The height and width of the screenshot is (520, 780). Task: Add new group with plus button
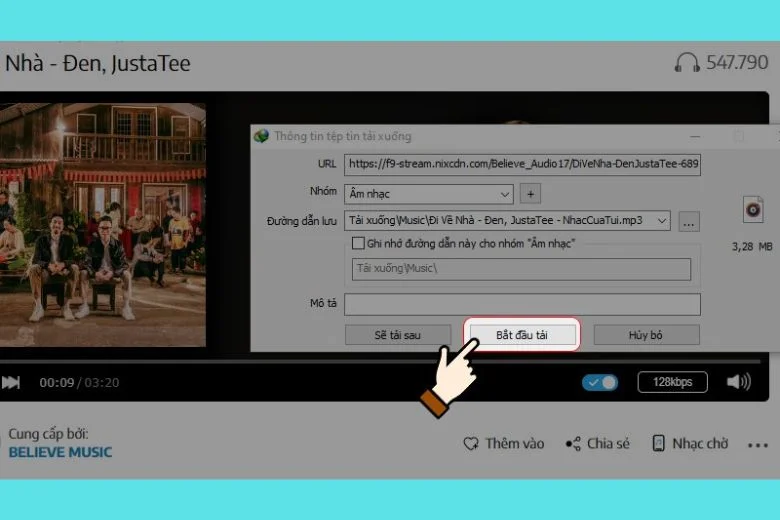[530, 194]
